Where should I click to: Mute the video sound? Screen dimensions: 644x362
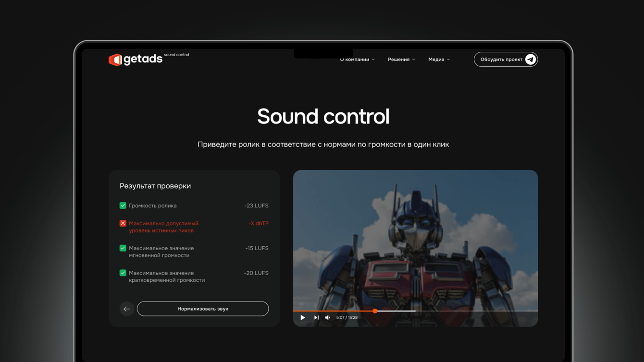(328, 317)
